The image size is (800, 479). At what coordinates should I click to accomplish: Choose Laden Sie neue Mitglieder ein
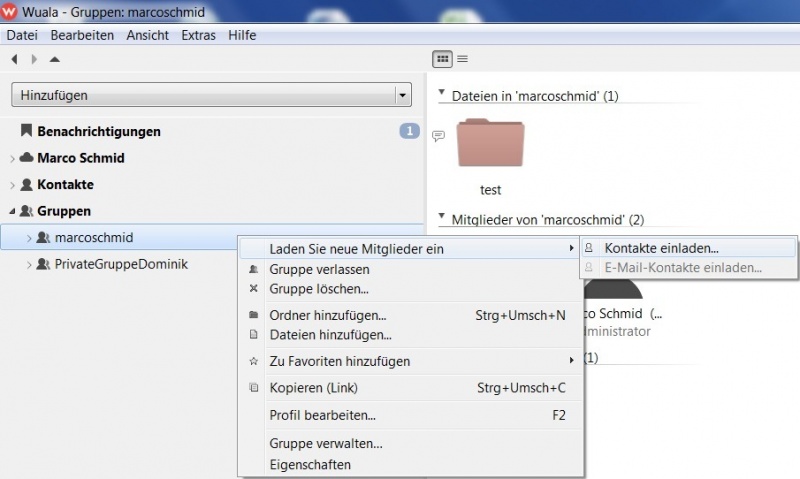coord(411,249)
